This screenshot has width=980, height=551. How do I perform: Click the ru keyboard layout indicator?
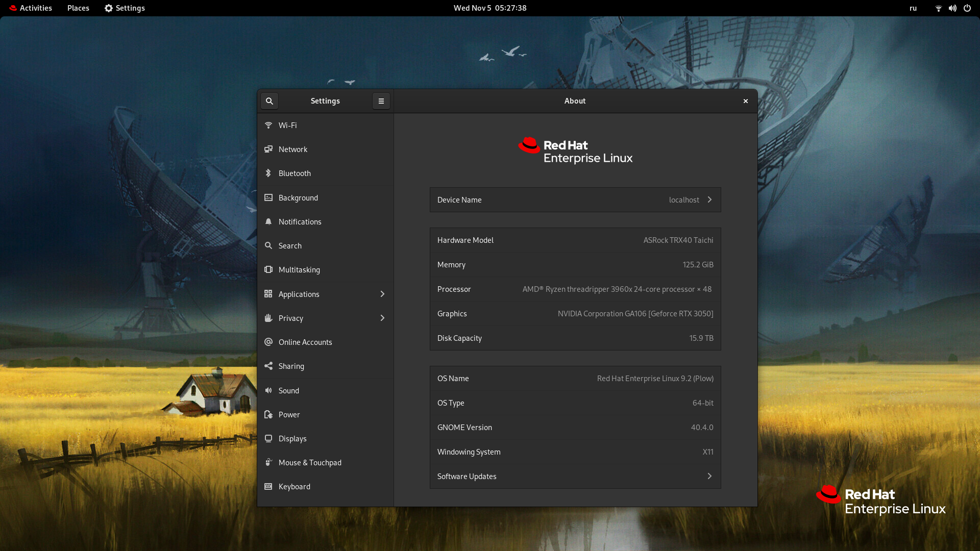click(913, 8)
